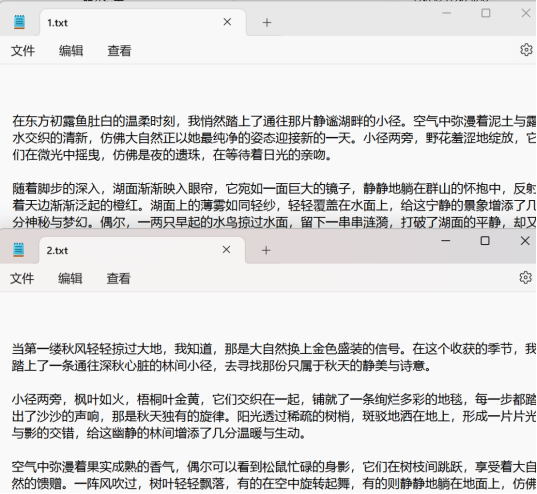Viewport: 537px width, 494px height.
Task: Minimize the 2.txt Notepad window
Action: [446, 240]
